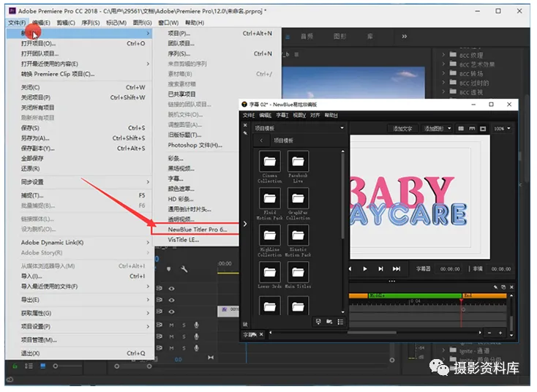Viewport: 537px width, 392px height.
Task: Open the 编辑(E) menu in Premiere
Action: (41, 23)
